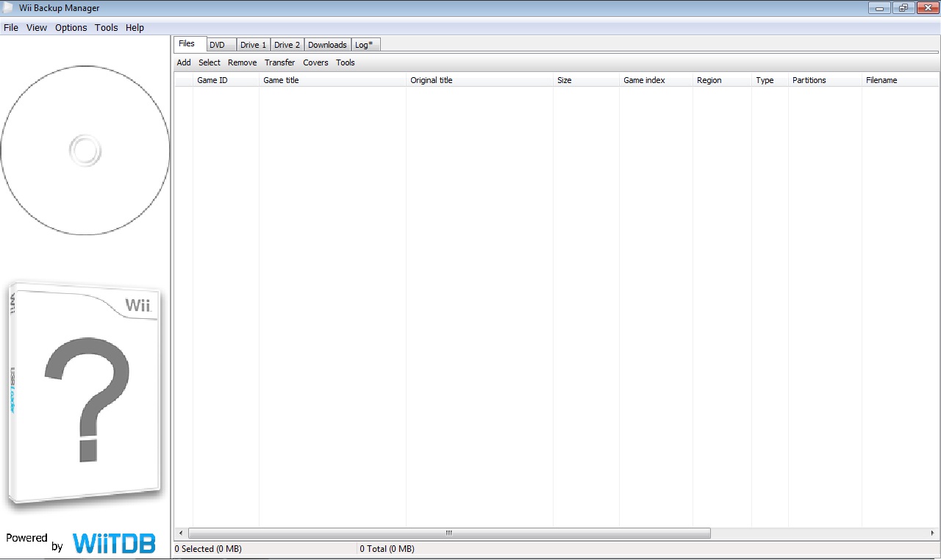
Task: Click the horizontal scrollbar thumb
Action: pyautogui.click(x=449, y=533)
